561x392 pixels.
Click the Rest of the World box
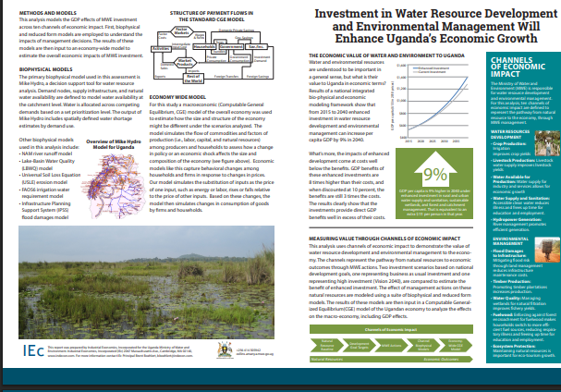tap(193, 79)
